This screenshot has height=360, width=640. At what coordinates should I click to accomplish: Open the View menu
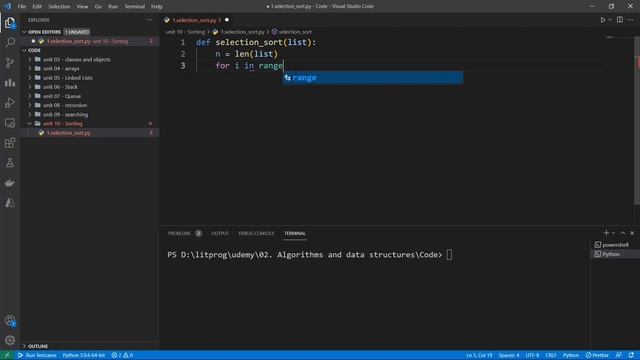[x=82, y=7]
